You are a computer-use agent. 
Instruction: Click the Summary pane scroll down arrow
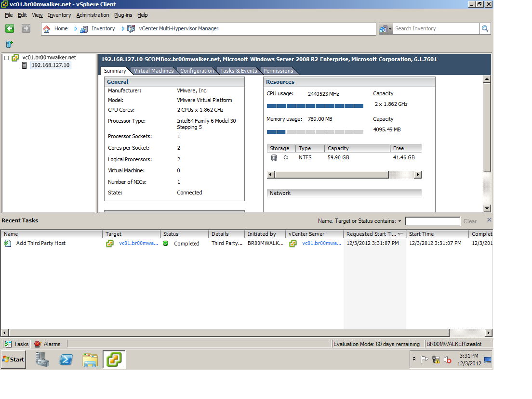(487, 208)
